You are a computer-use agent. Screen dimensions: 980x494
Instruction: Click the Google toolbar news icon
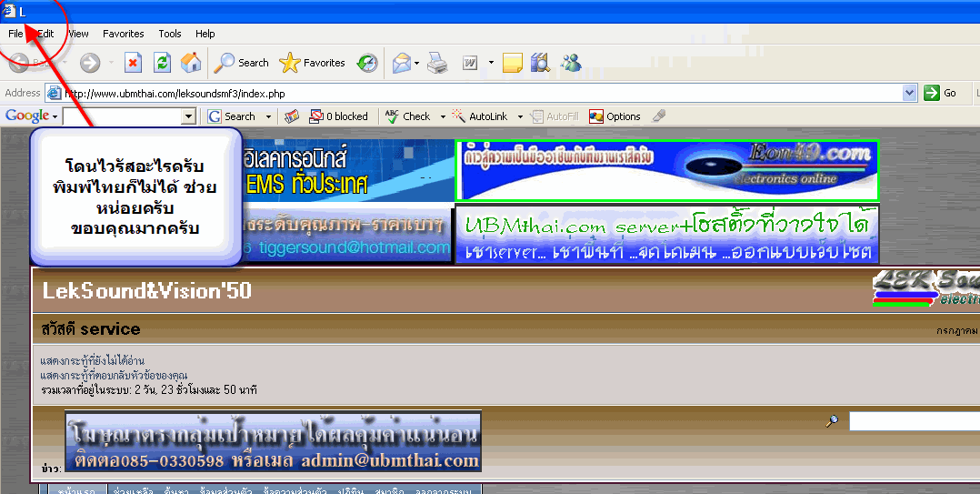[291, 116]
